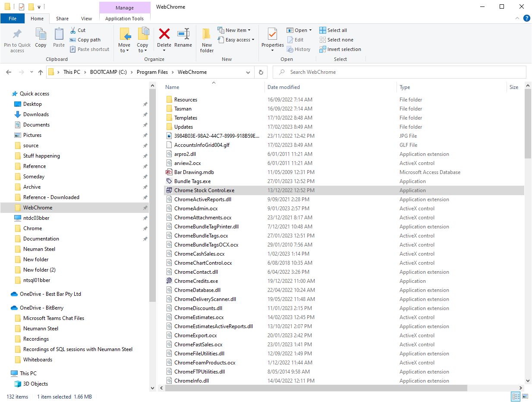Image resolution: width=532 pixels, height=402 pixels.
Task: Click the file list vertical scrollbar
Action: click(x=528, y=123)
